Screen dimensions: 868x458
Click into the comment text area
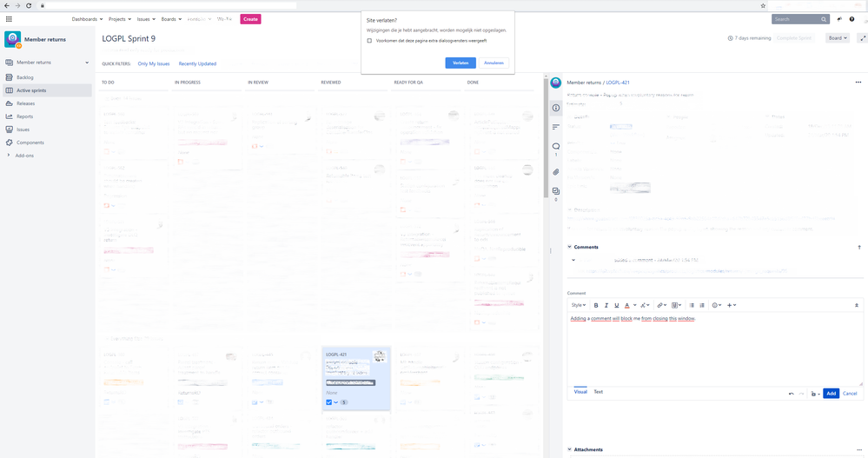tap(714, 348)
